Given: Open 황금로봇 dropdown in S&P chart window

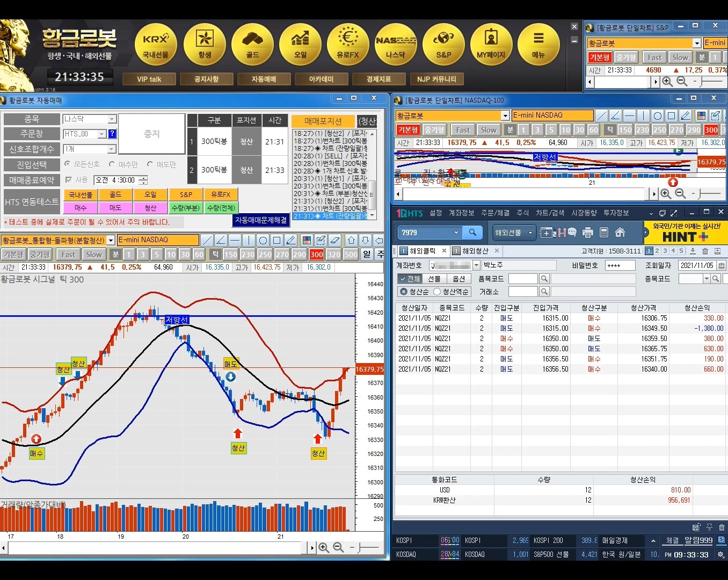Looking at the screenshot, I should (697, 43).
